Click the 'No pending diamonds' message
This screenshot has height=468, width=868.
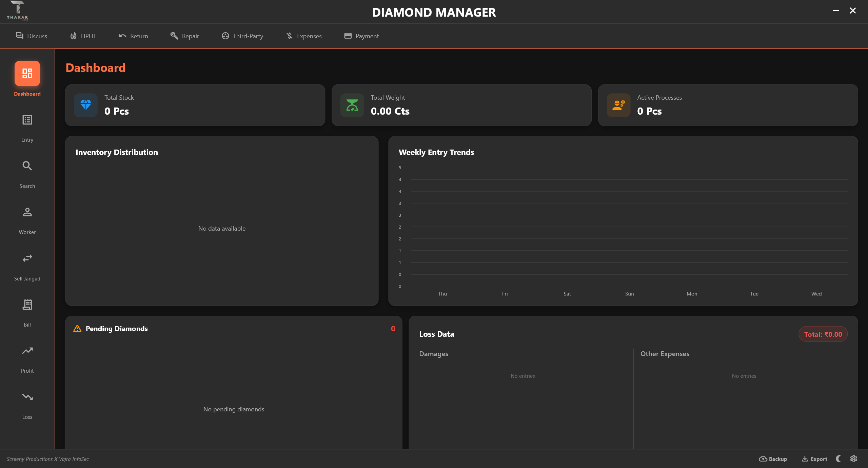[234, 409]
